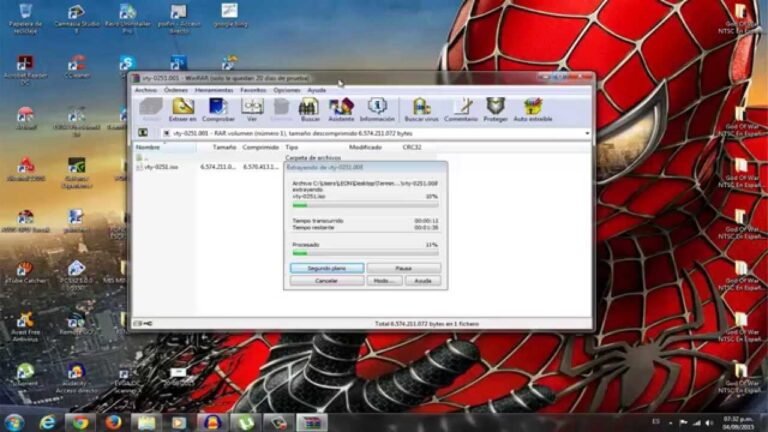Open the uTorrent taskbar icon

[x=245, y=422]
